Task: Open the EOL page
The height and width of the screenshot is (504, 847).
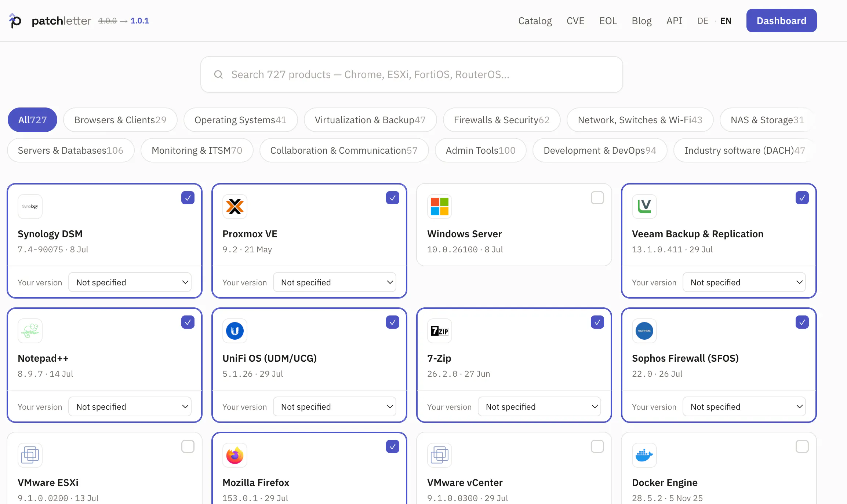Action: (608, 21)
